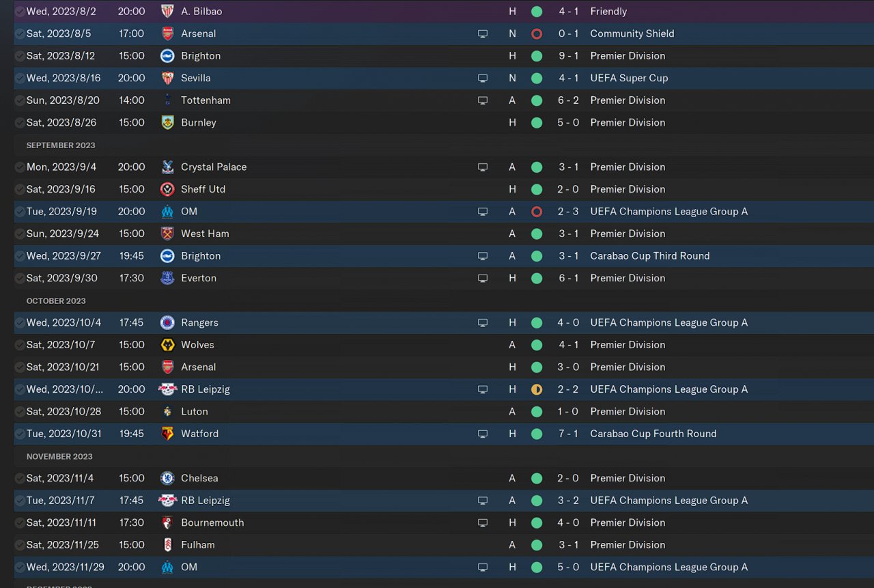Click TV broadcast icon on Tottenham match
Screen dimensions: 874x588
click(x=483, y=100)
